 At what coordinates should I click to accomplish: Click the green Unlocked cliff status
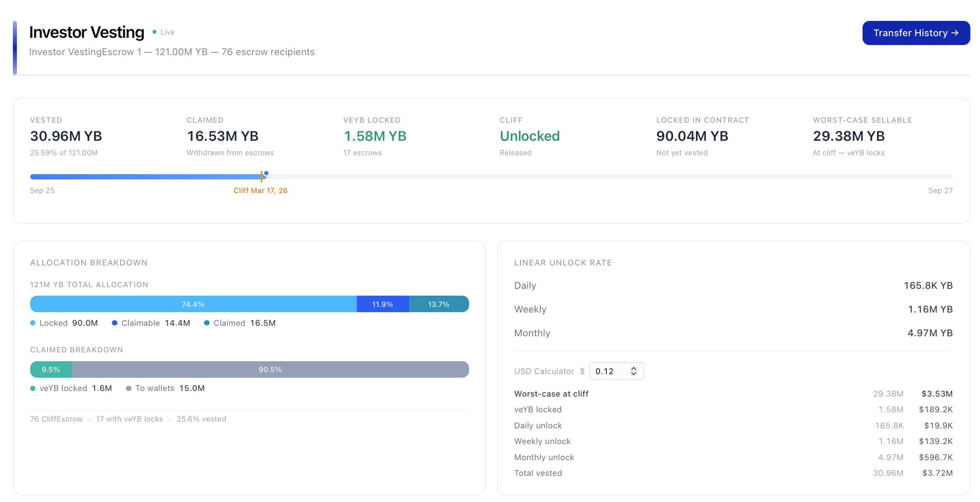(x=529, y=136)
